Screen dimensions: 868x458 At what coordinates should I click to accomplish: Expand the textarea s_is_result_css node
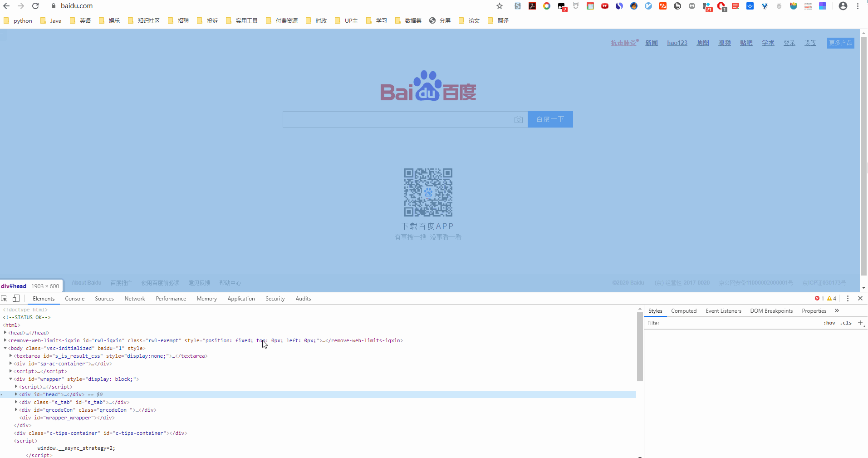click(11, 356)
